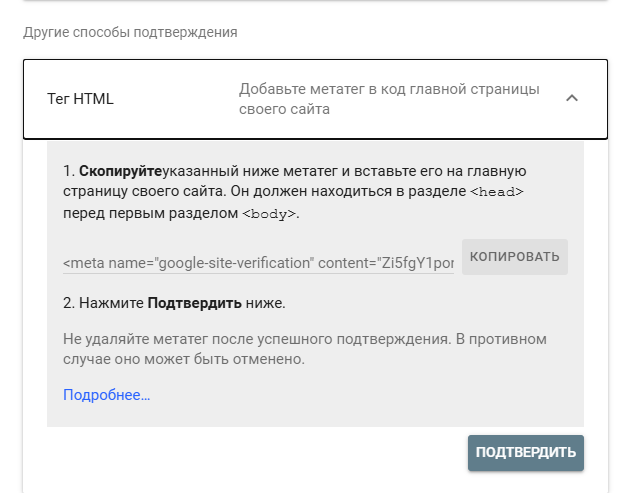
Task: Focus the google-site-verification meta tag field
Action: (258, 263)
